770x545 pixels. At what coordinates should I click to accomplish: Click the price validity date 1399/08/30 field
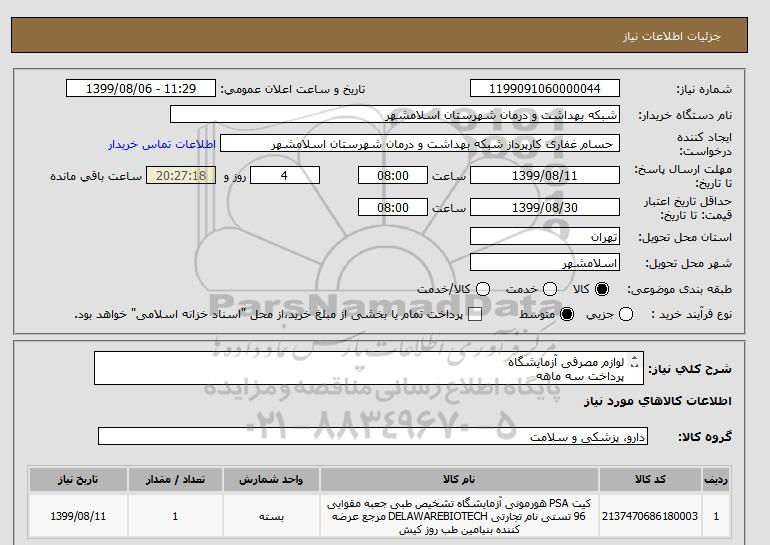click(545, 207)
